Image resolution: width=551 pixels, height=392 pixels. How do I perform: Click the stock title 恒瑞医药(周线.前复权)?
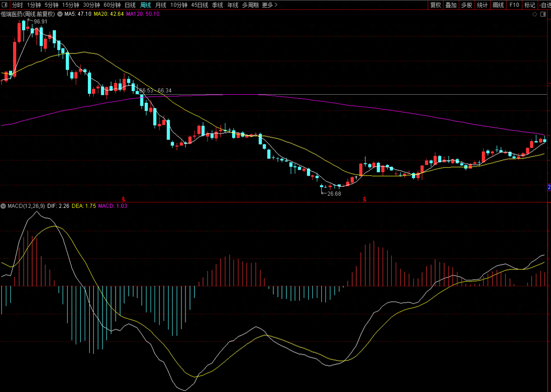pyautogui.click(x=28, y=14)
